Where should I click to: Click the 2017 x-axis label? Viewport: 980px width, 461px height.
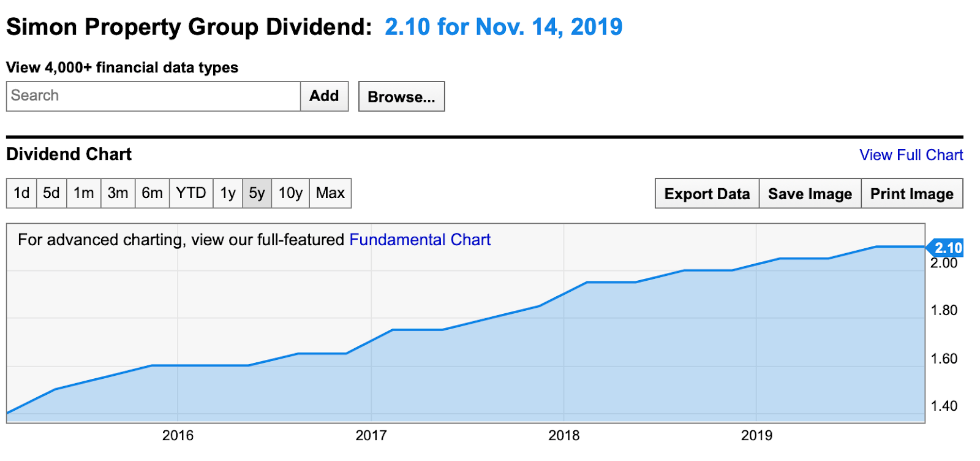tap(371, 436)
